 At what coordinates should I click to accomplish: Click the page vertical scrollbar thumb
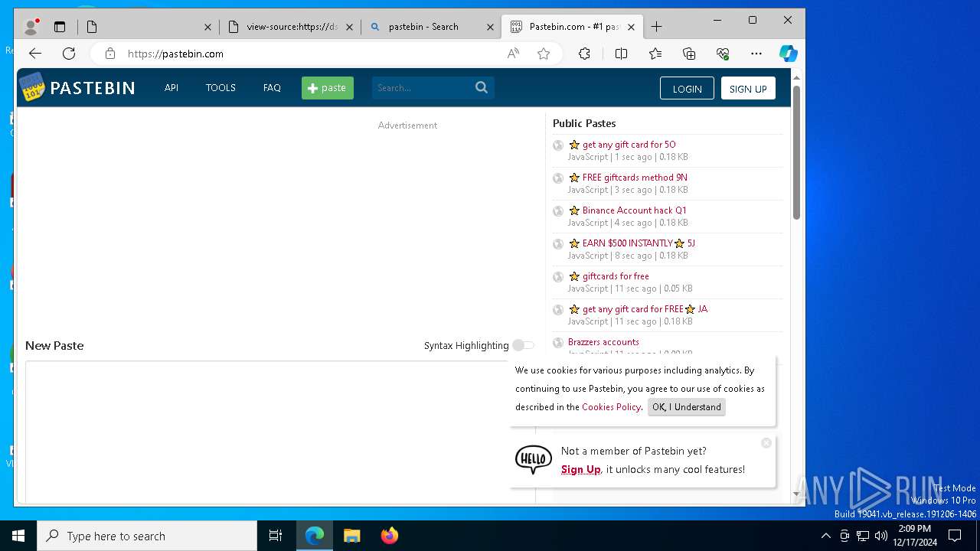coord(796,152)
